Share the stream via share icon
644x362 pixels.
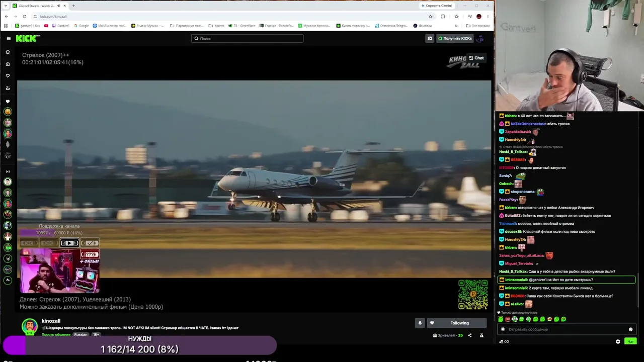(x=470, y=335)
